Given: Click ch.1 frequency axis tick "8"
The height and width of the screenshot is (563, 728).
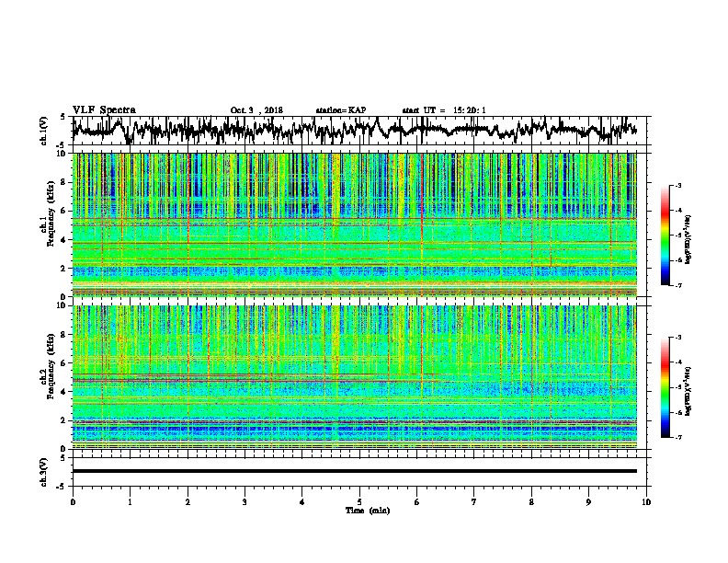Looking at the screenshot, I should [x=63, y=182].
